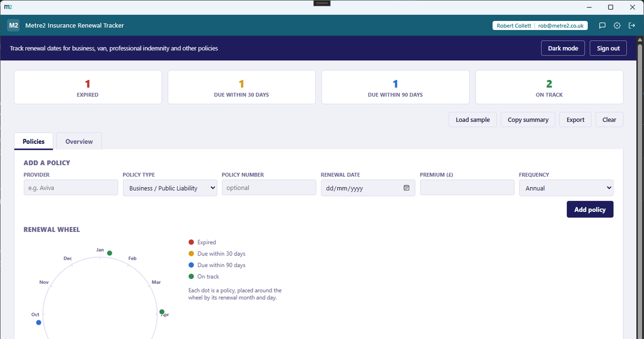The height and width of the screenshot is (339, 644).
Task: Click the Sign out button
Action: (608, 48)
